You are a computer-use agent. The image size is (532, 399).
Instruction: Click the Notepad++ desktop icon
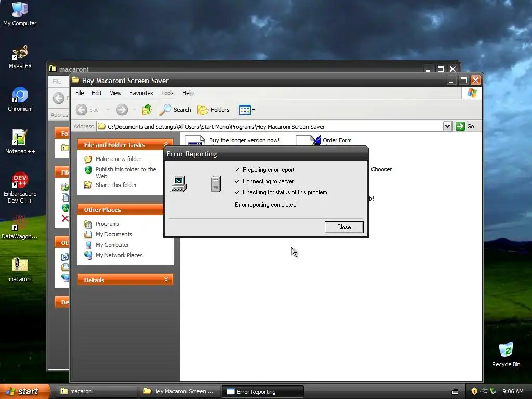click(x=20, y=141)
